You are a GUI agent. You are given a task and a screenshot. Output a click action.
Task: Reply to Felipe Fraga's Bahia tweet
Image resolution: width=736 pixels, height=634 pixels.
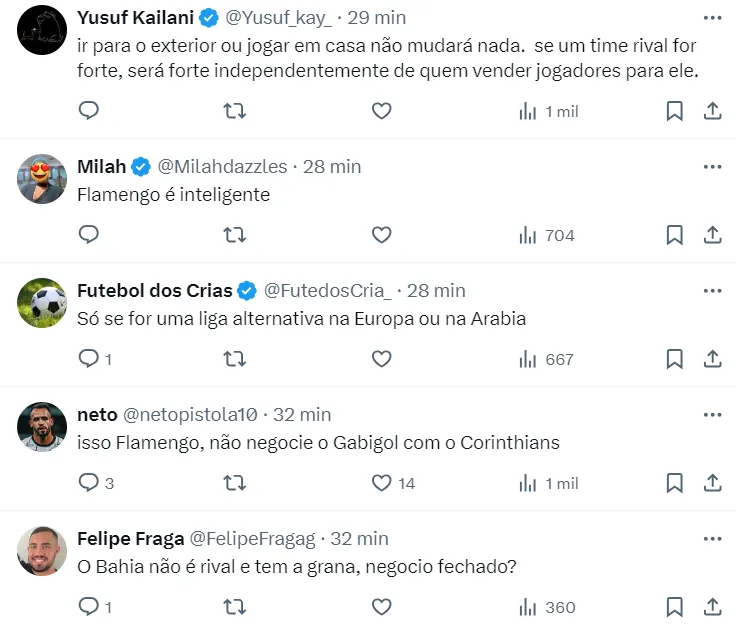pos(89,607)
